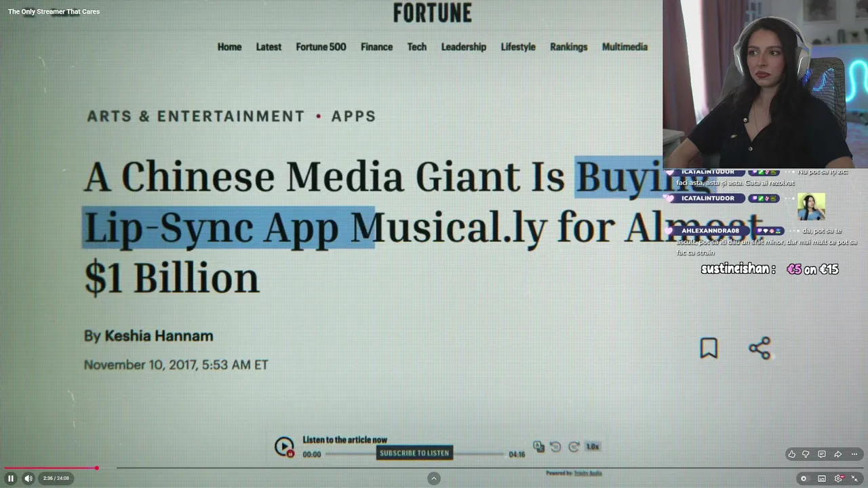This screenshot has width=868, height=488.
Task: Click the 2:36 / 24:08 time display
Action: (x=56, y=479)
